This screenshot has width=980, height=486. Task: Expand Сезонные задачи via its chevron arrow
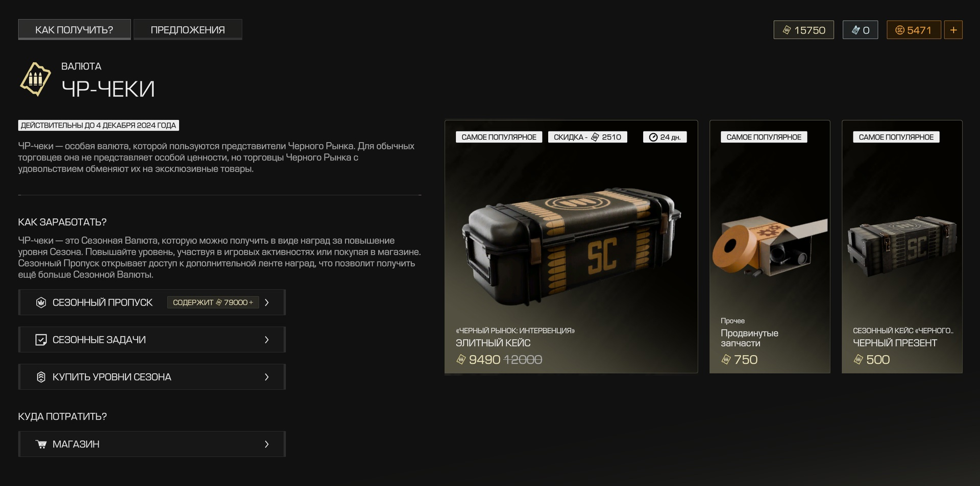[x=266, y=340]
